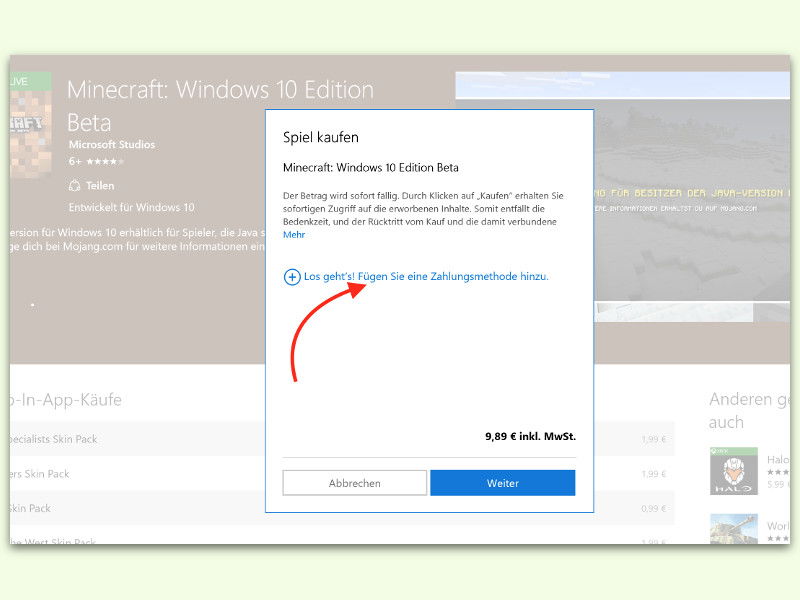Select the 'kin Pack' 0,99 € row
The width and height of the screenshot is (800, 600).
(342, 508)
